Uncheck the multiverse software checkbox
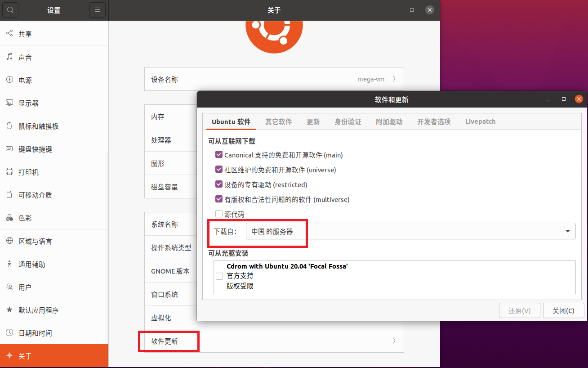588x368 pixels. tap(219, 199)
